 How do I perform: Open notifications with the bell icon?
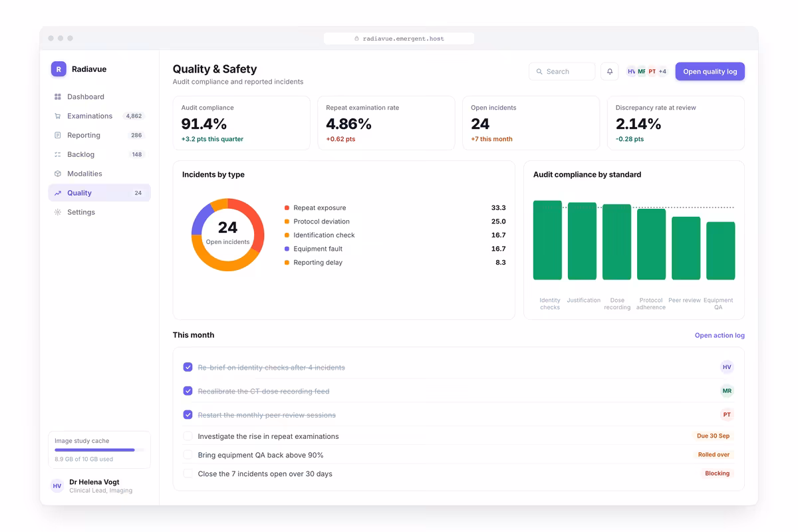click(610, 71)
